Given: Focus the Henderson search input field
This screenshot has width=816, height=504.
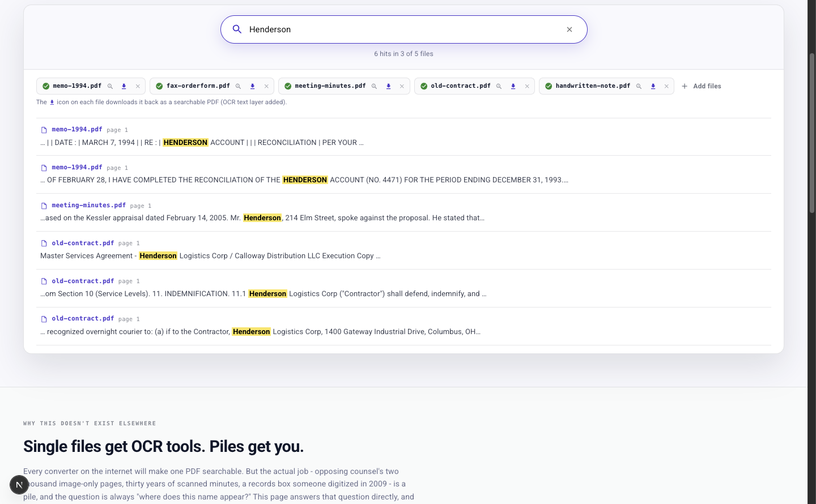Looking at the screenshot, I should [403, 29].
